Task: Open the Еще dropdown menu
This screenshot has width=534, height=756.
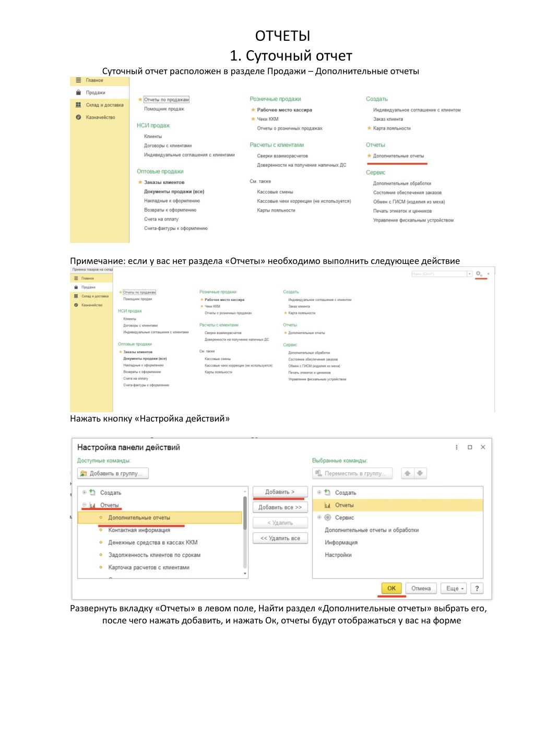Action: coord(455,588)
